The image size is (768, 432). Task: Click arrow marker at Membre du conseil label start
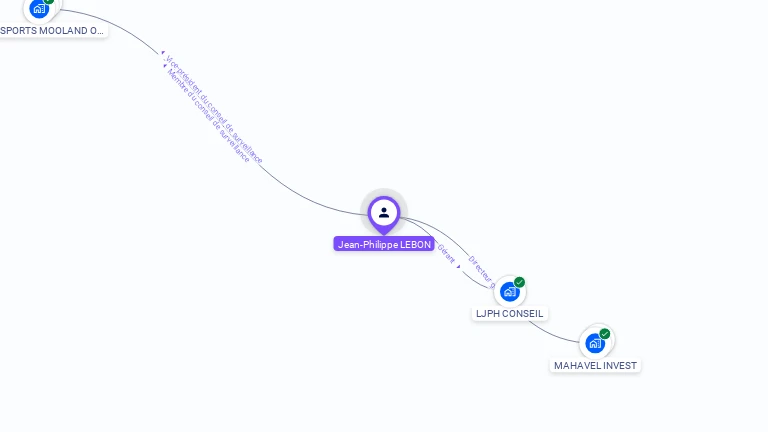click(165, 65)
